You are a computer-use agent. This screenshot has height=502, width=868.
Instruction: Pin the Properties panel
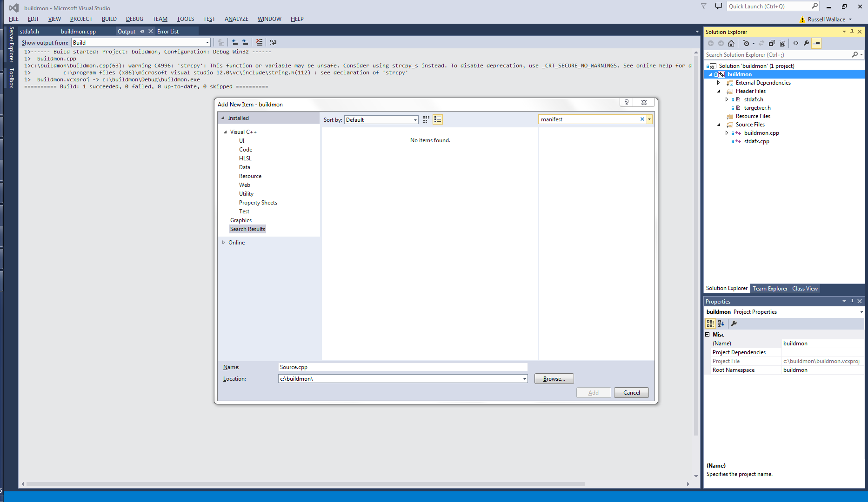(x=852, y=301)
